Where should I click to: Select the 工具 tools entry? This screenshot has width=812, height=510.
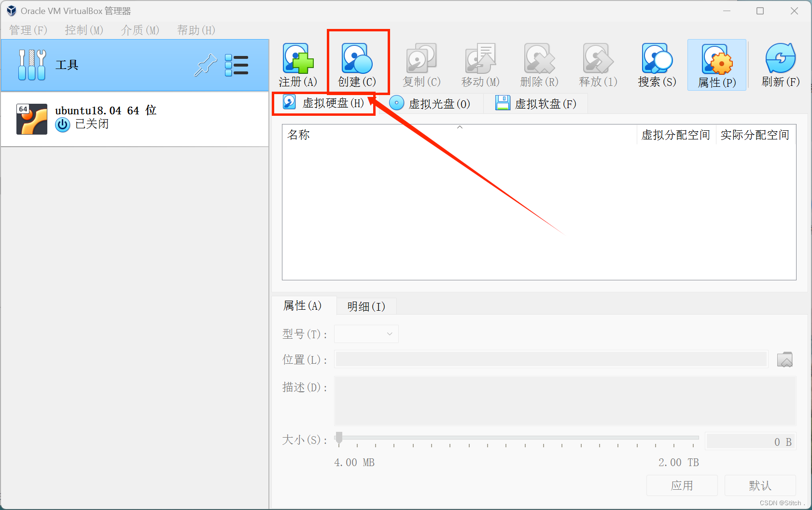click(135, 65)
